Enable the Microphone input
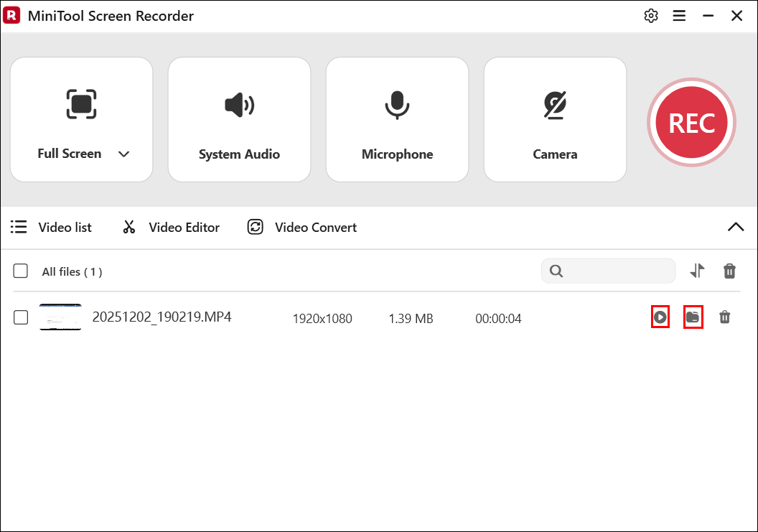The height and width of the screenshot is (532, 758). click(397, 119)
